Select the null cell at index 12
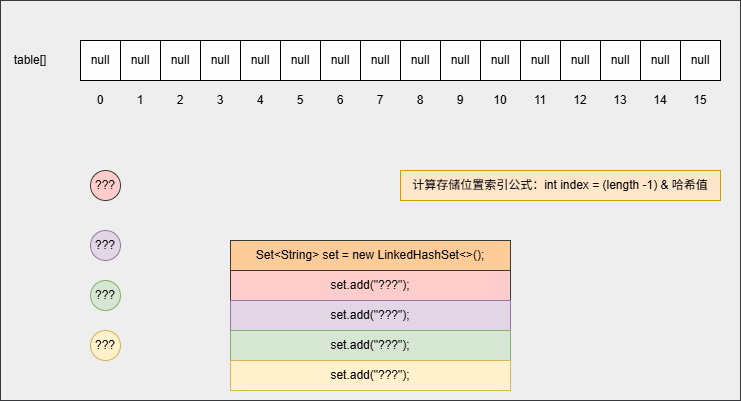The height and width of the screenshot is (401, 741). [580, 60]
